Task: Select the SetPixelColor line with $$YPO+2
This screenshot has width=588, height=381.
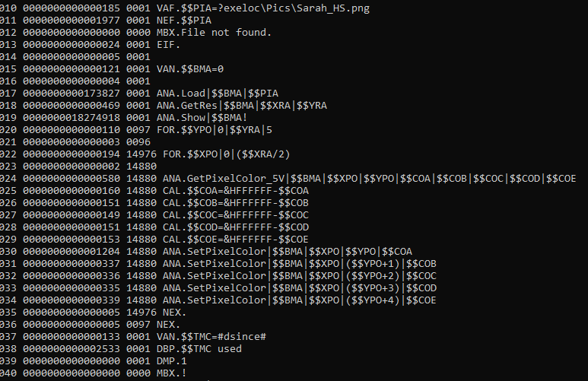Action: 300,276
